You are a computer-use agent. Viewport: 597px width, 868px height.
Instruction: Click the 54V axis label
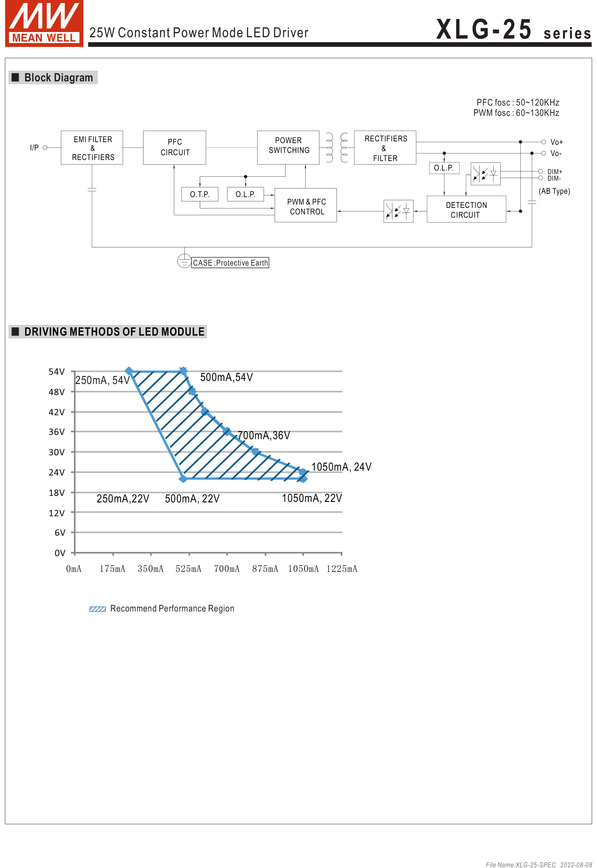57,372
